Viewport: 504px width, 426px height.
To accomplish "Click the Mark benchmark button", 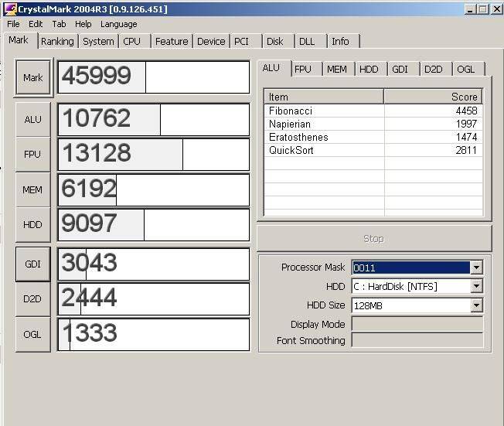I will (33, 77).
